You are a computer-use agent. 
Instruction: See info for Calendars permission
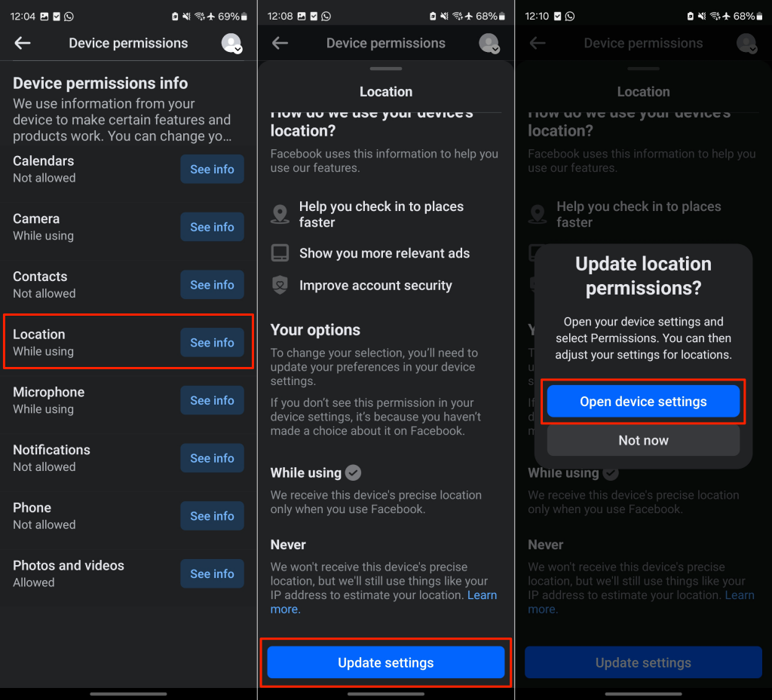(212, 170)
